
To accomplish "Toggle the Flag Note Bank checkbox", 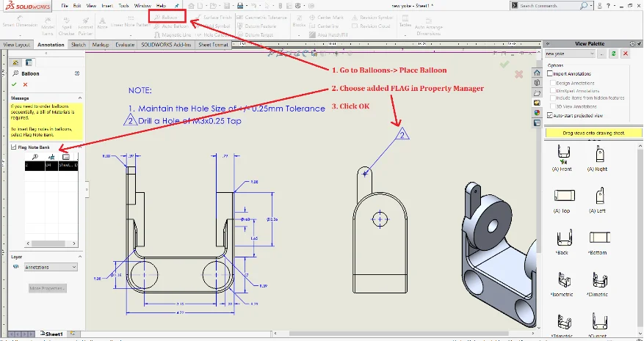I will (13, 147).
